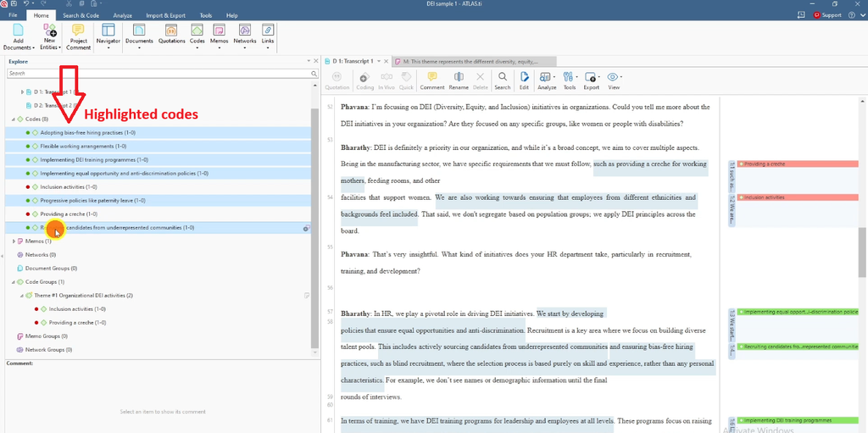Viewport: 868px width, 433px height.
Task: Open the Export button in document toolbar
Action: click(591, 80)
